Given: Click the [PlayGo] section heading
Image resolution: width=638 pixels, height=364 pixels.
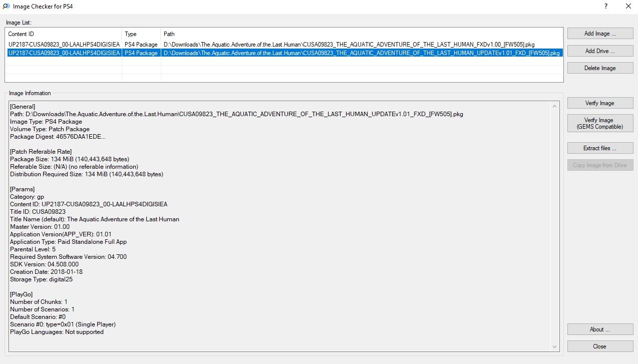Looking at the screenshot, I should pos(22,294).
